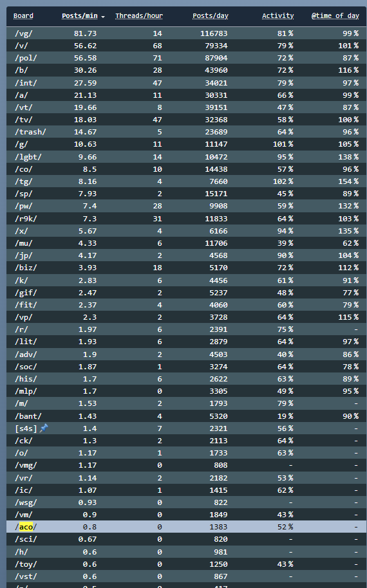Open the /r9k/ board row
Viewport: 367px width, 588px height.
(x=187, y=218)
